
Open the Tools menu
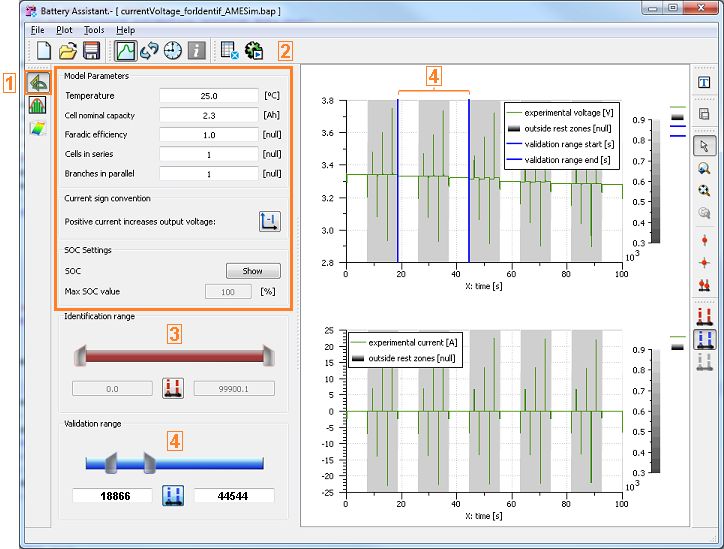[94, 30]
